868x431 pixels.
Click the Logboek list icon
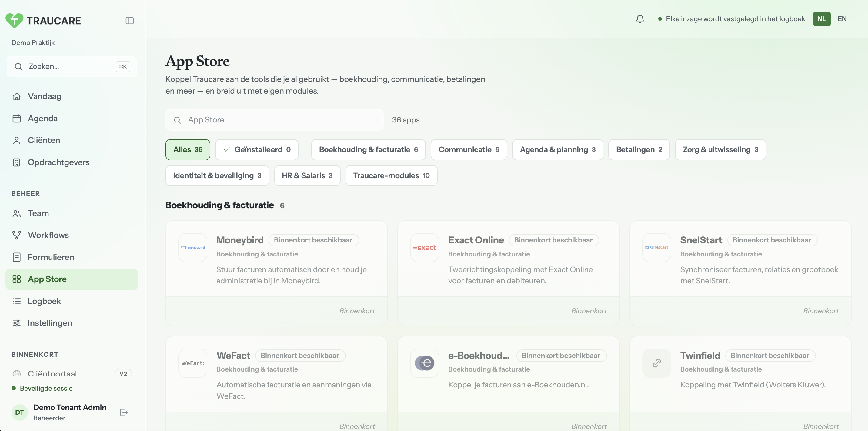pyautogui.click(x=16, y=301)
